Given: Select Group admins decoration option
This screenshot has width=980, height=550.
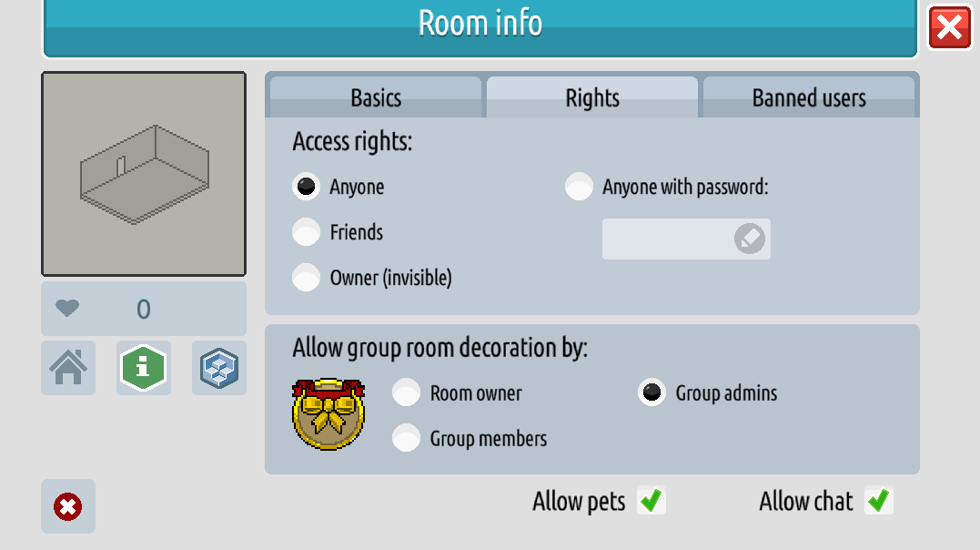Looking at the screenshot, I should pos(652,393).
